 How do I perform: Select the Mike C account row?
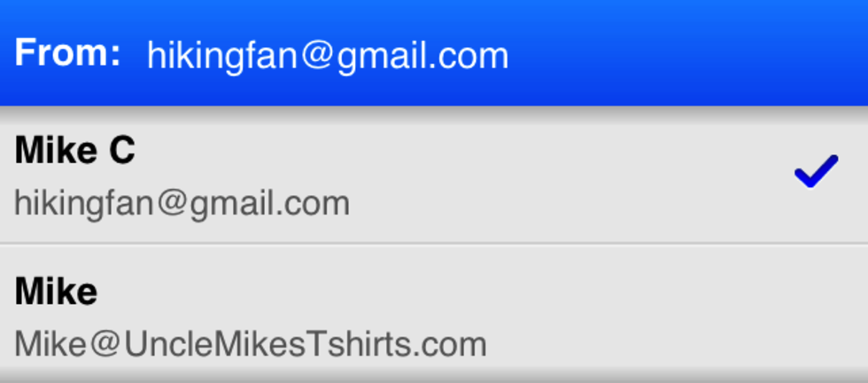coord(434,175)
